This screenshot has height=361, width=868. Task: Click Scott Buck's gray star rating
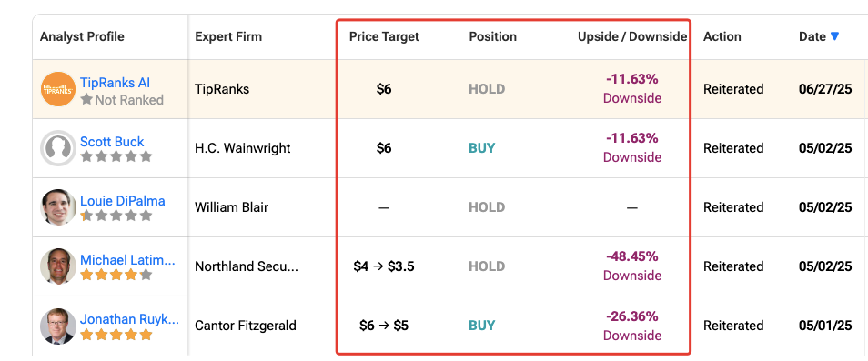(x=116, y=156)
